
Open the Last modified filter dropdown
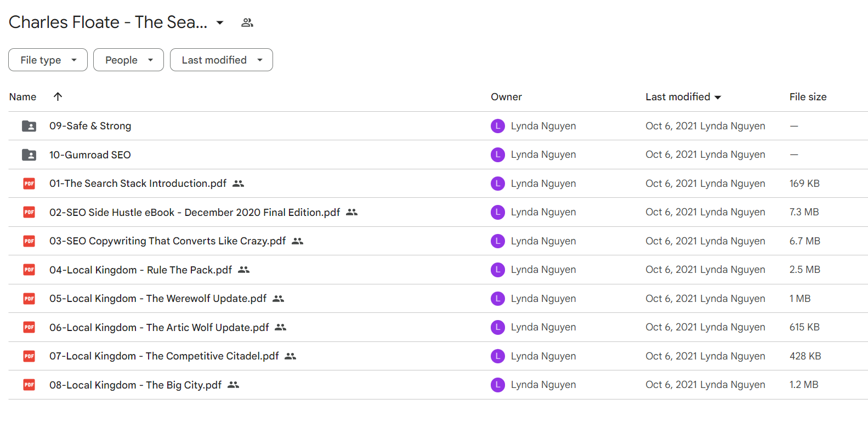221,60
